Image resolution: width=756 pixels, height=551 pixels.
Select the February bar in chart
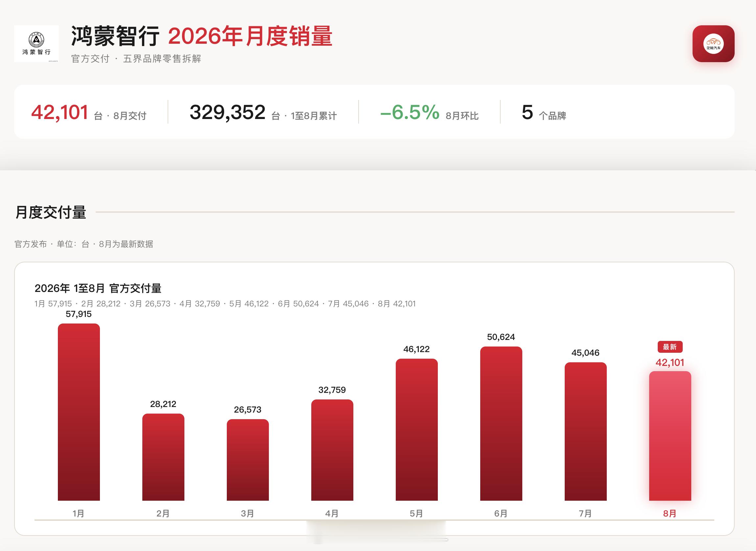(x=163, y=457)
